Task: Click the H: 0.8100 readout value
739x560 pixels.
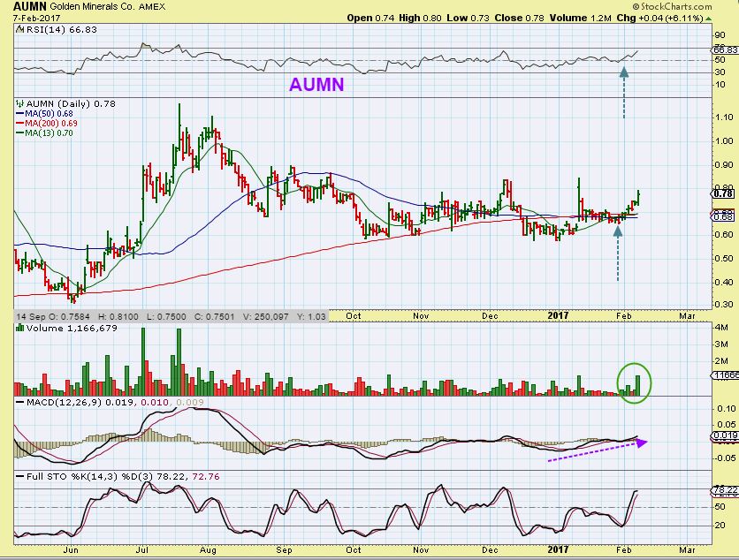Action: coord(118,316)
